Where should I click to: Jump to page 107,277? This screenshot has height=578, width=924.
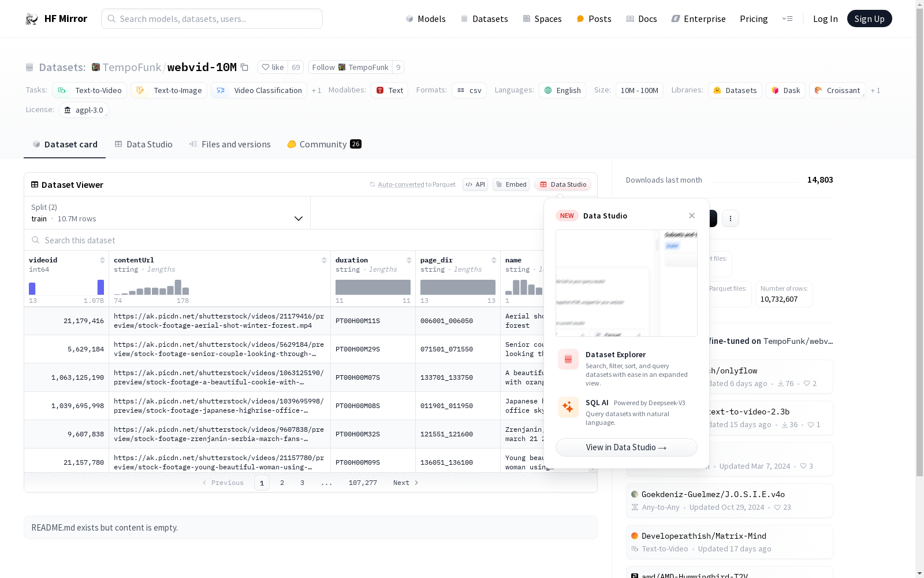[x=363, y=483]
